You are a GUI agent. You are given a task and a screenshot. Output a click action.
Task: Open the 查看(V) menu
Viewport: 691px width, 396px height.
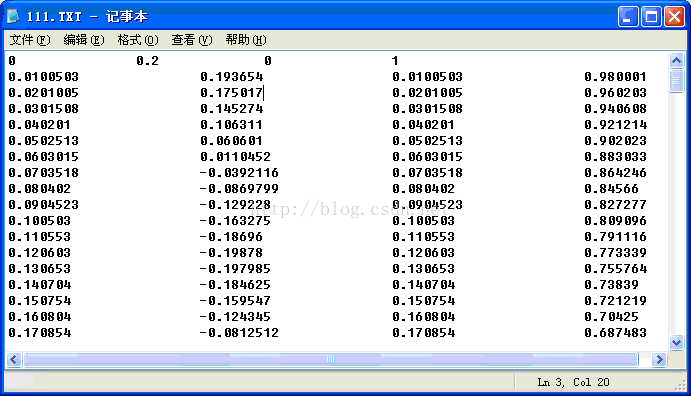[192, 40]
